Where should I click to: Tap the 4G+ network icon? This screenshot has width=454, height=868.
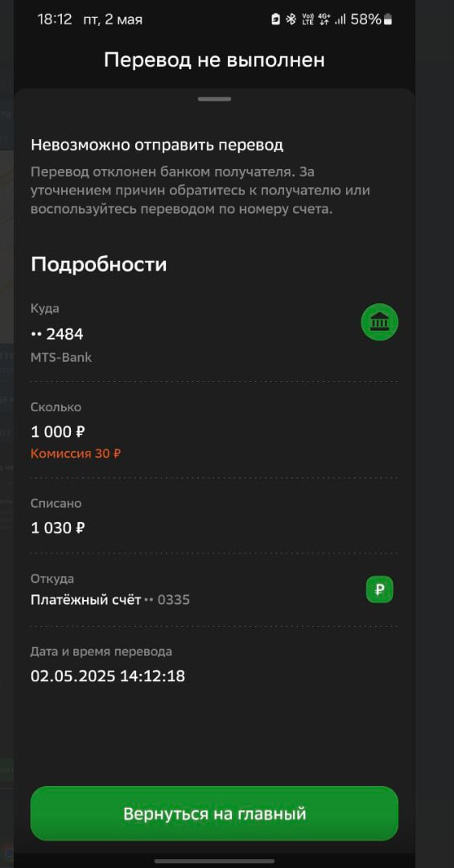coord(324,19)
